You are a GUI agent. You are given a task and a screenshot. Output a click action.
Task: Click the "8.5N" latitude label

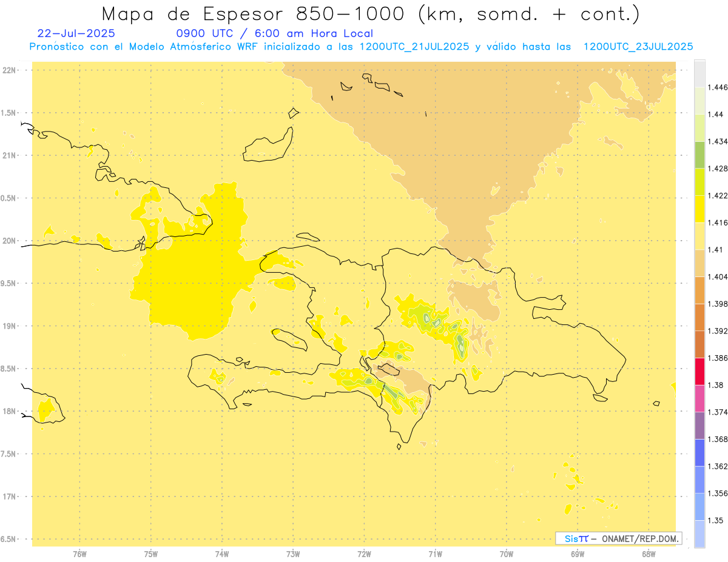(x=9, y=369)
